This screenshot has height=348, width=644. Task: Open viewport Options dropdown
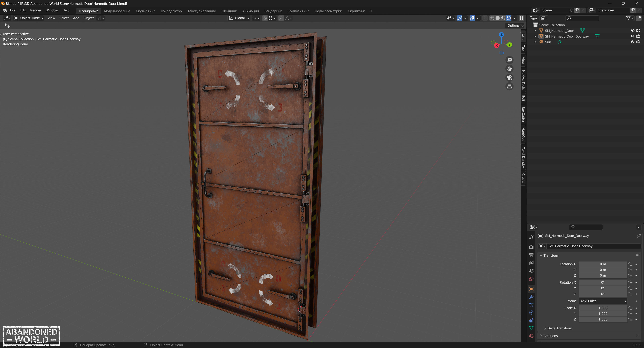point(515,25)
